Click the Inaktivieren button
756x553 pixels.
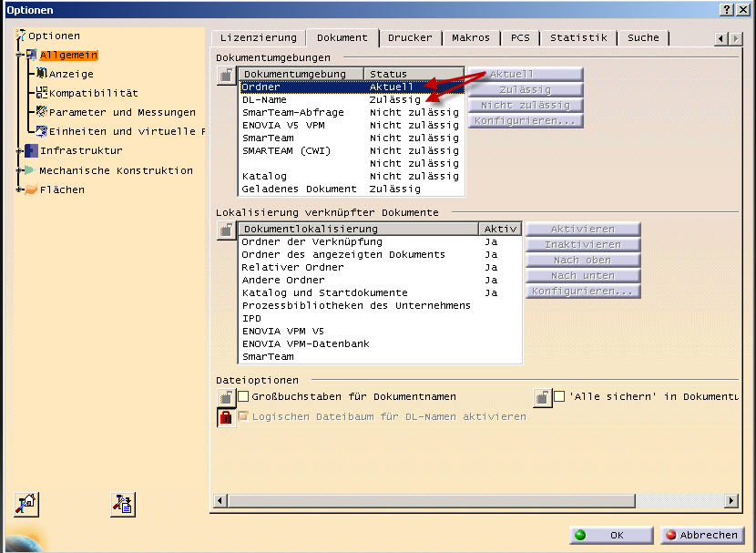click(x=583, y=244)
